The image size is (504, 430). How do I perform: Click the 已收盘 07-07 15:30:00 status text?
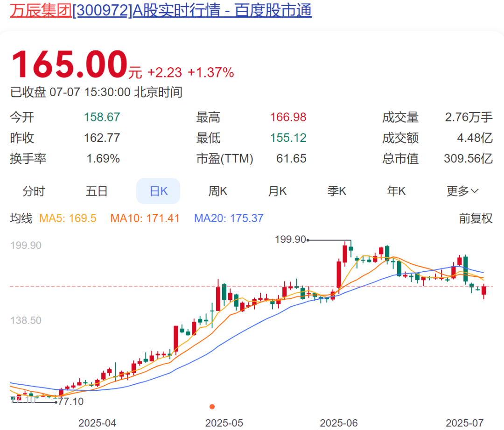point(97,92)
